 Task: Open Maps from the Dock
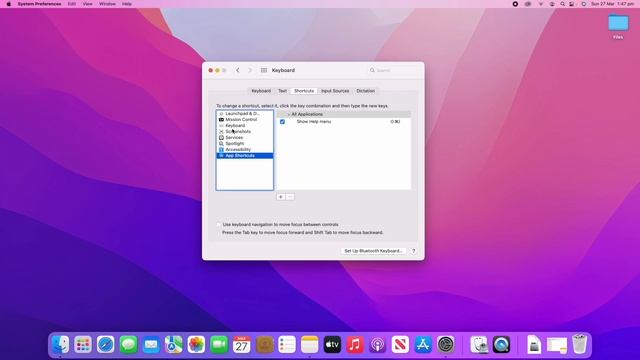173,345
